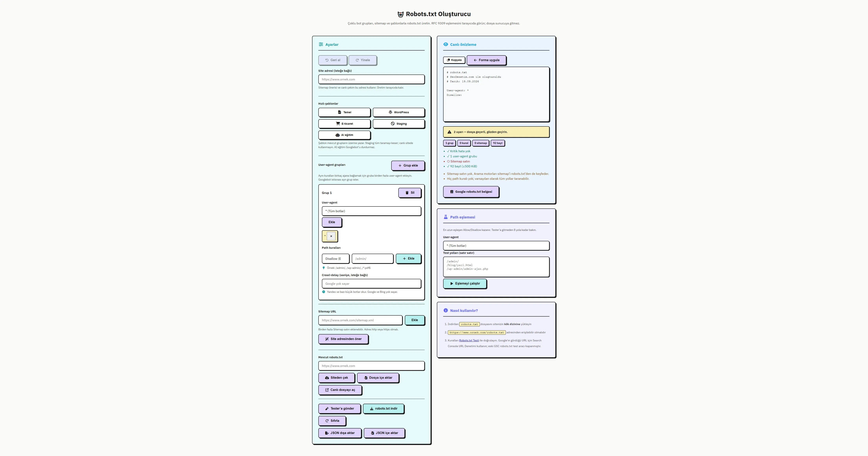Image resolution: width=868 pixels, height=456 pixels.
Task: Click the sliders icon beside Ayarlar
Action: [x=321, y=44]
